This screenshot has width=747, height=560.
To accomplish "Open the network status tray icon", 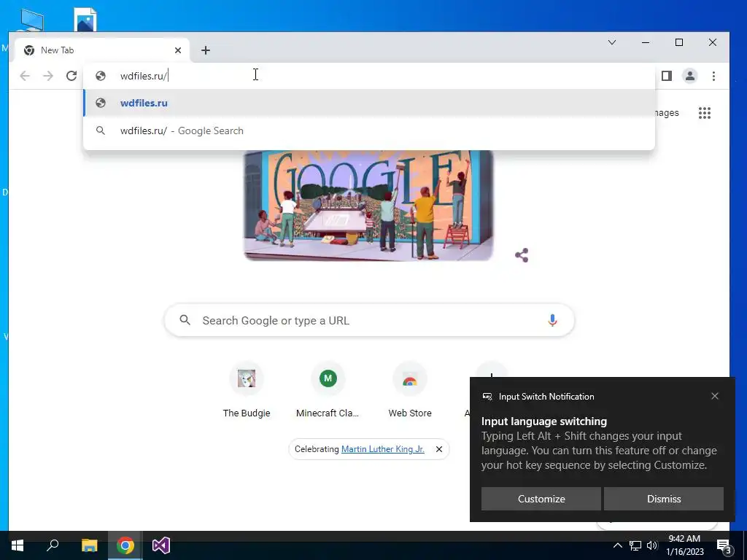I will pos(635,545).
